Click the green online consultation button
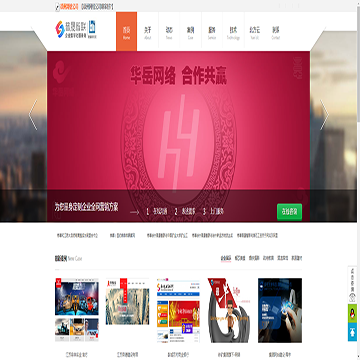 (x=289, y=212)
